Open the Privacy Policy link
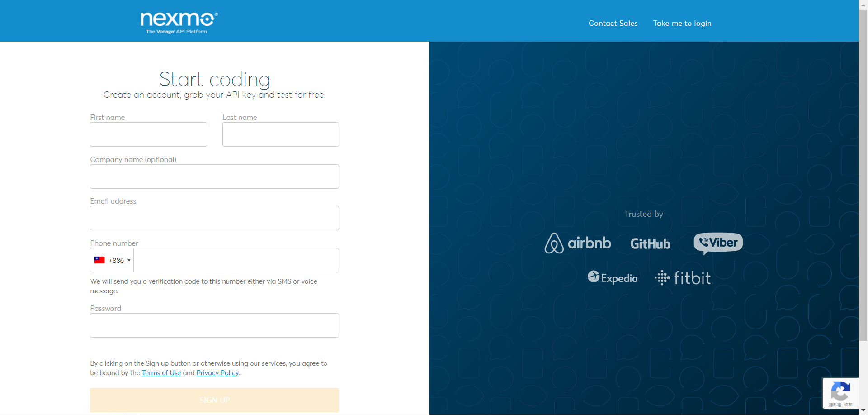The height and width of the screenshot is (415, 868). (217, 373)
